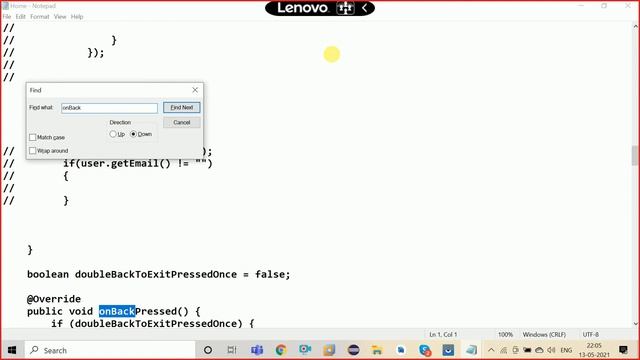This screenshot has width=640, height=360.
Task: Click the Notepad title bar icon
Action: pyautogui.click(x=5, y=6)
